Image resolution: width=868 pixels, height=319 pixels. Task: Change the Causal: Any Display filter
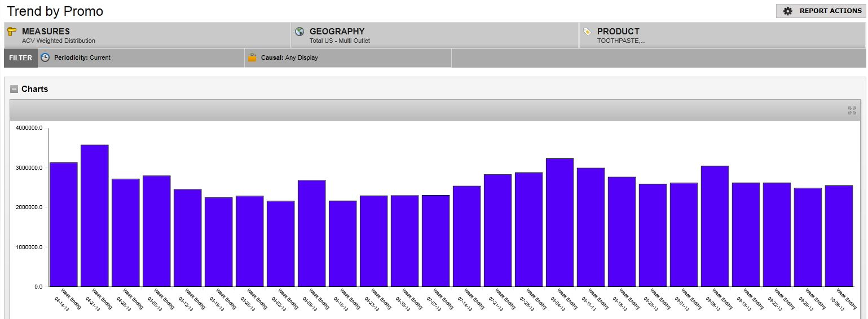point(289,57)
